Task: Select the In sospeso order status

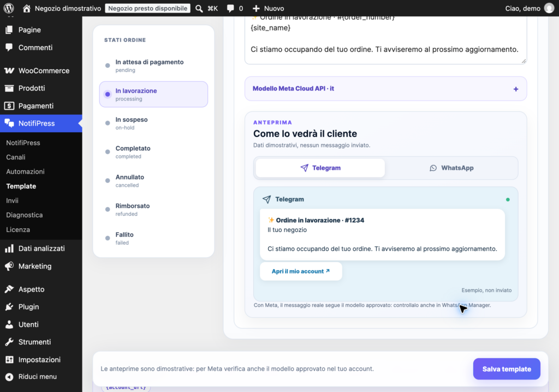Action: [153, 123]
